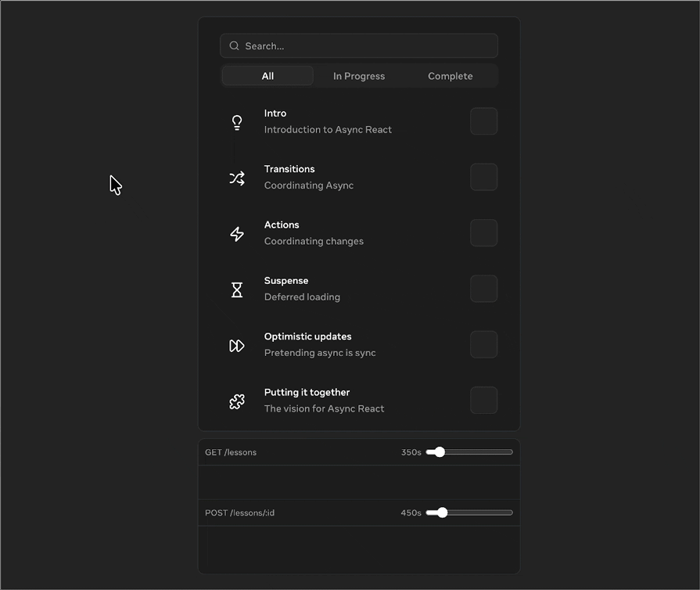Click the magnifying glass search icon
This screenshot has height=590, width=700.
pos(234,46)
